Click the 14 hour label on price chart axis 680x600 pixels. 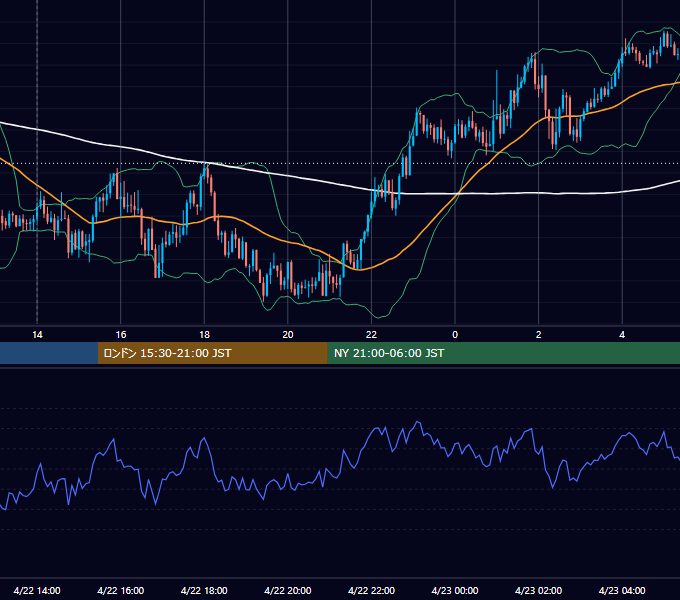tap(37, 335)
